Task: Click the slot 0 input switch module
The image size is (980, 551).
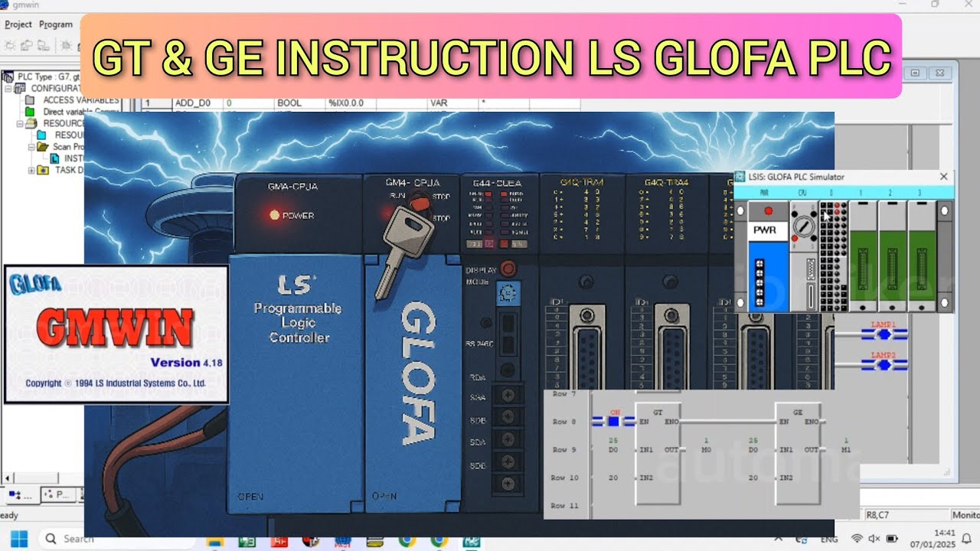Action: tap(833, 256)
